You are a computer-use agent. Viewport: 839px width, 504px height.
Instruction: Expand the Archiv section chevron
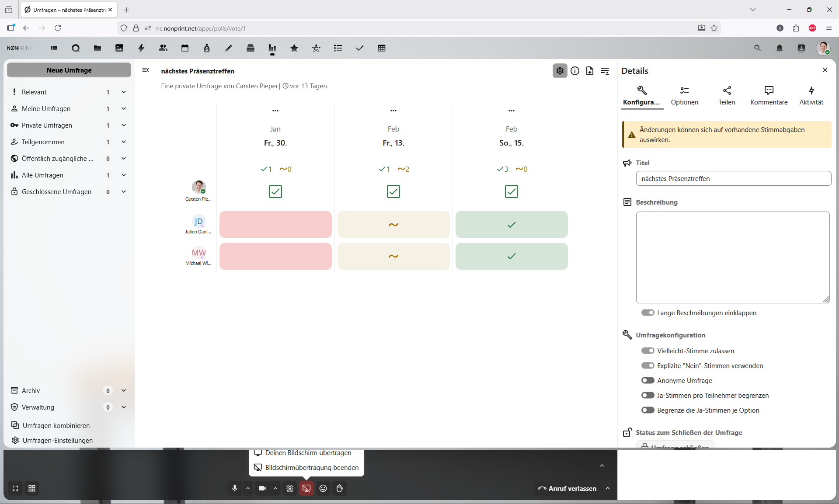click(x=124, y=390)
